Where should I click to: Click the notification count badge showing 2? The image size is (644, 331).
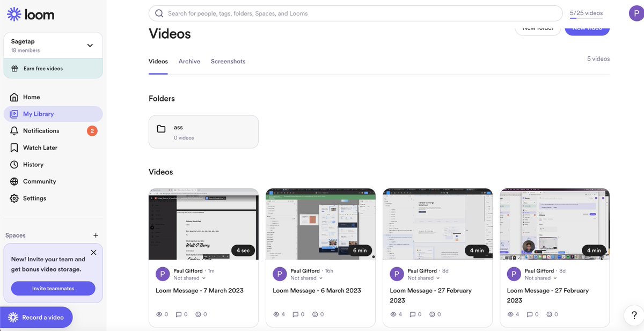(x=92, y=131)
